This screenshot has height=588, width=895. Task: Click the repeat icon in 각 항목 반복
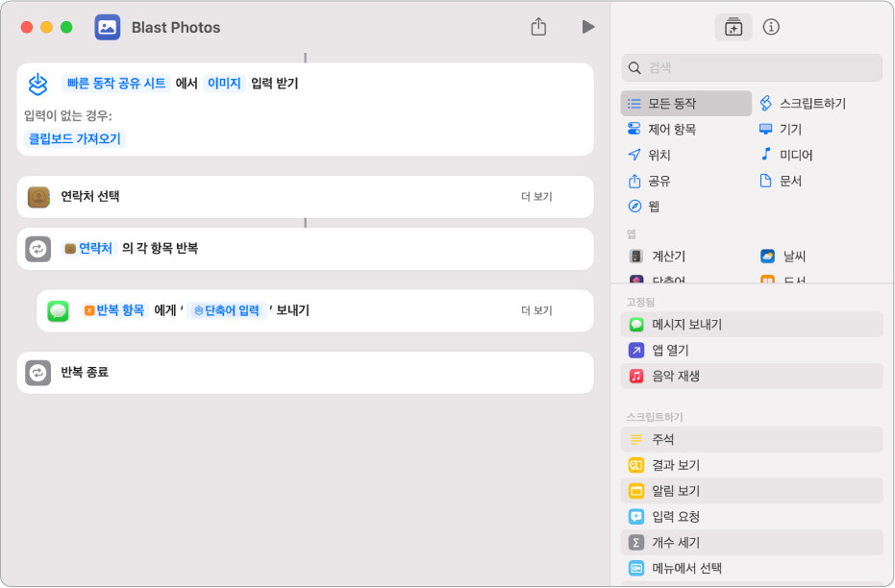[x=38, y=249]
